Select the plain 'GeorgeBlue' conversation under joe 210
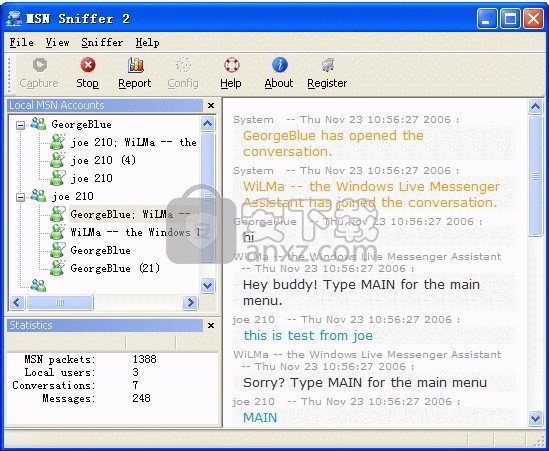 pyautogui.click(x=100, y=250)
